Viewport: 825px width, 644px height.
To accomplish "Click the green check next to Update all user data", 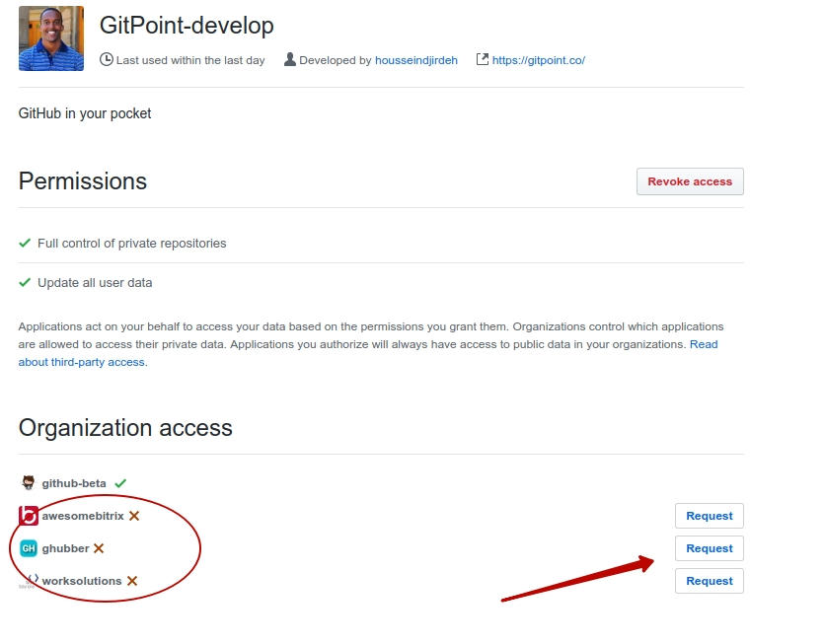I will (25, 282).
